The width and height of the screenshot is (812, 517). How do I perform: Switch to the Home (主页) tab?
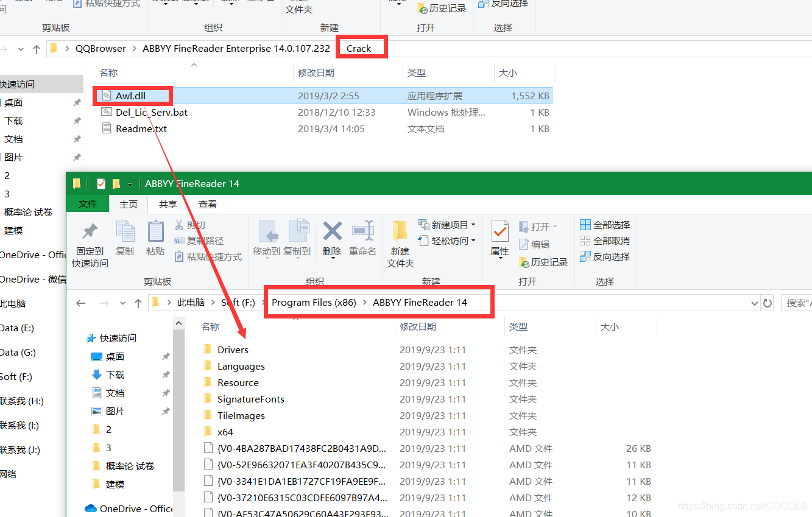[129, 204]
